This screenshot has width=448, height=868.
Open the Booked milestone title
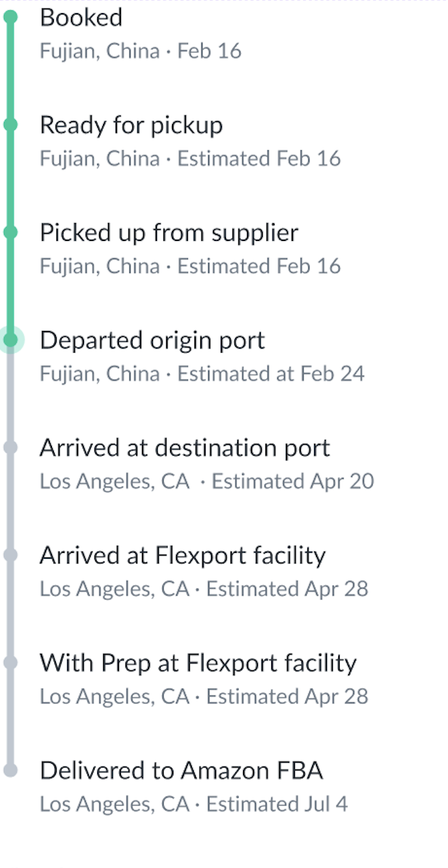point(81,18)
